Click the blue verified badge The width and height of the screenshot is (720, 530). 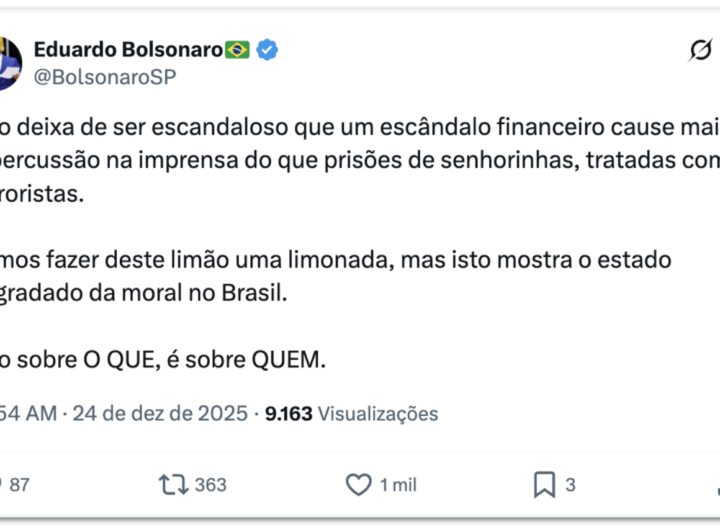[x=267, y=49]
